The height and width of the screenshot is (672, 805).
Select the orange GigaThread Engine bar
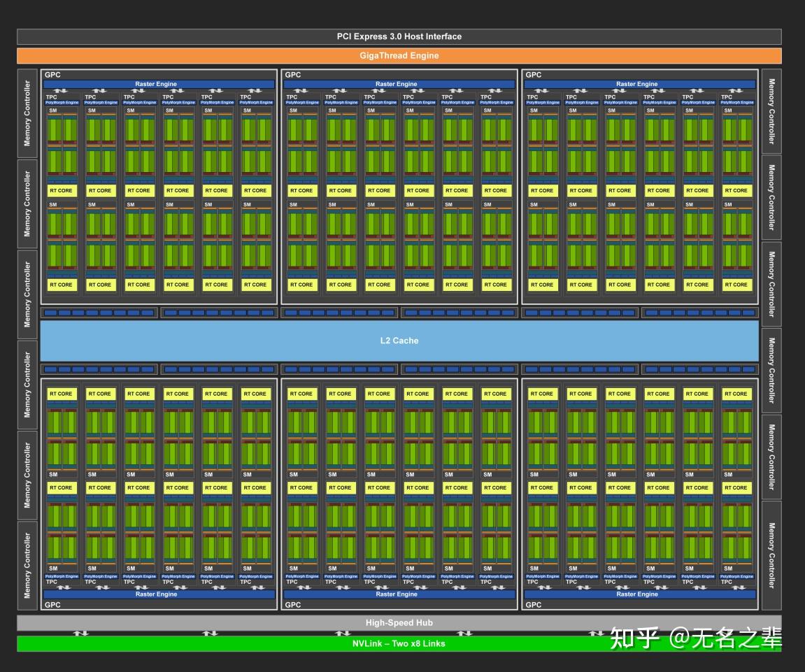(x=399, y=55)
